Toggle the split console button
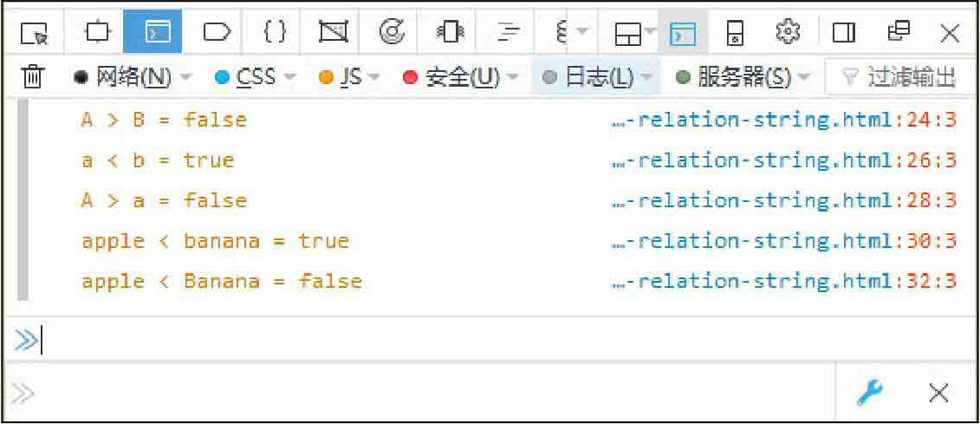 [x=683, y=32]
